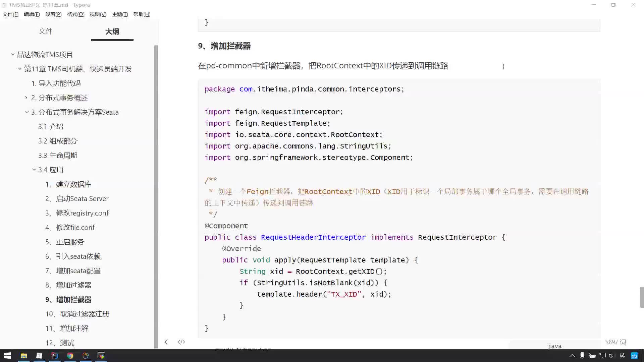The image size is (644, 362).
Task: Click the Typora app icon in the title bar
Action: point(4,5)
